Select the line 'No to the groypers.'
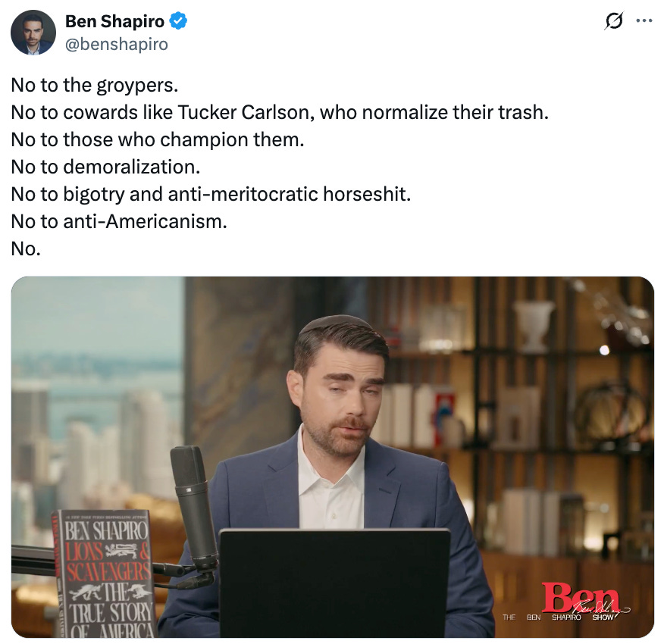Image resolution: width=664 pixels, height=644 pixels. (95, 85)
